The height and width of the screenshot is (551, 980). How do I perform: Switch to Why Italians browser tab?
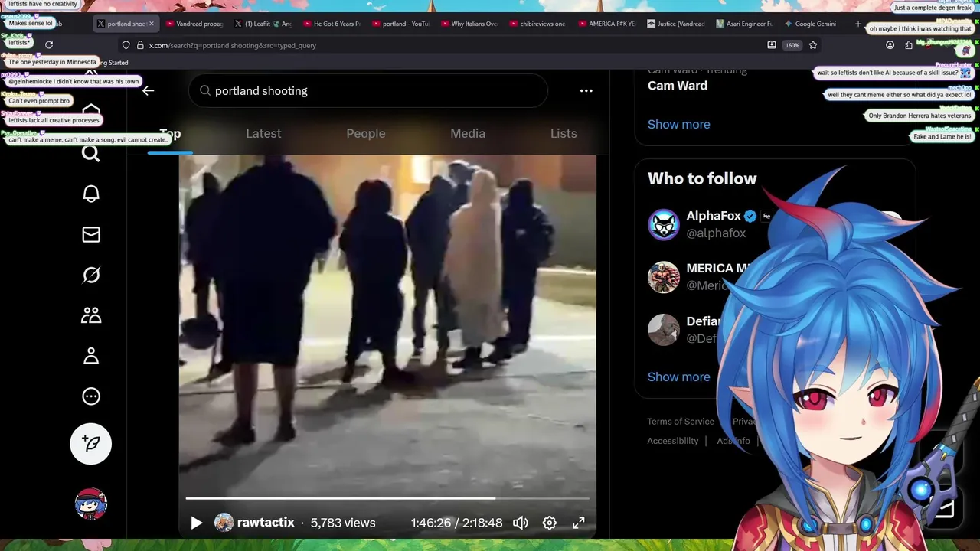click(469, 24)
